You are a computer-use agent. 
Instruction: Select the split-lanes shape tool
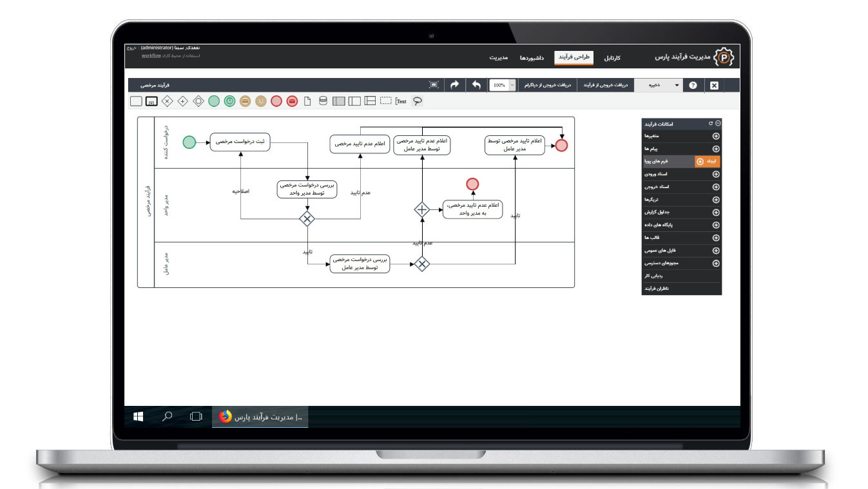click(x=370, y=101)
